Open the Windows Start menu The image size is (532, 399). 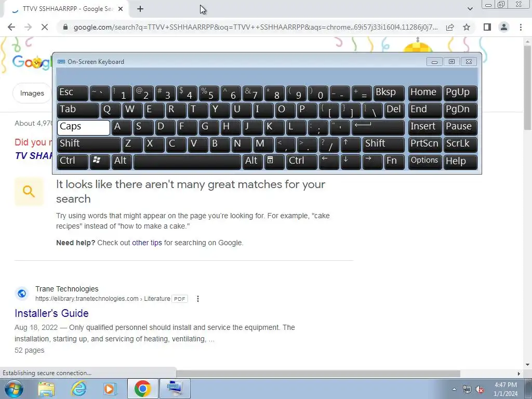pos(13,389)
